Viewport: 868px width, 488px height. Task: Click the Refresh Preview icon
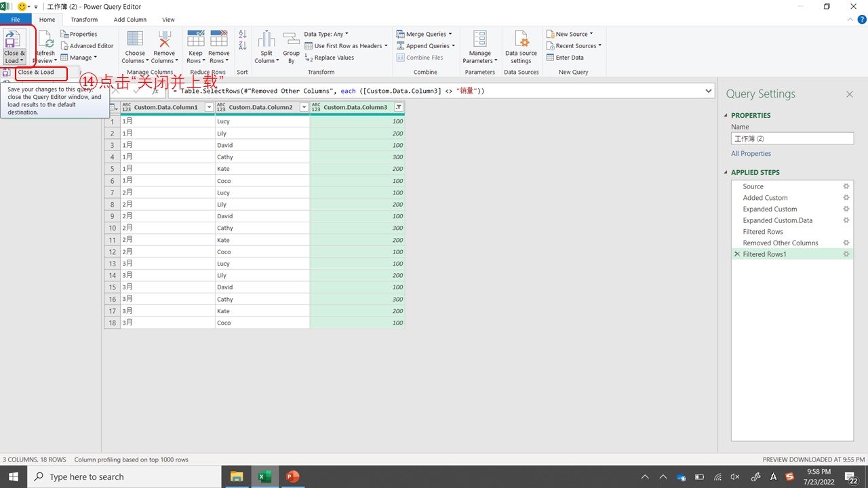click(x=45, y=39)
